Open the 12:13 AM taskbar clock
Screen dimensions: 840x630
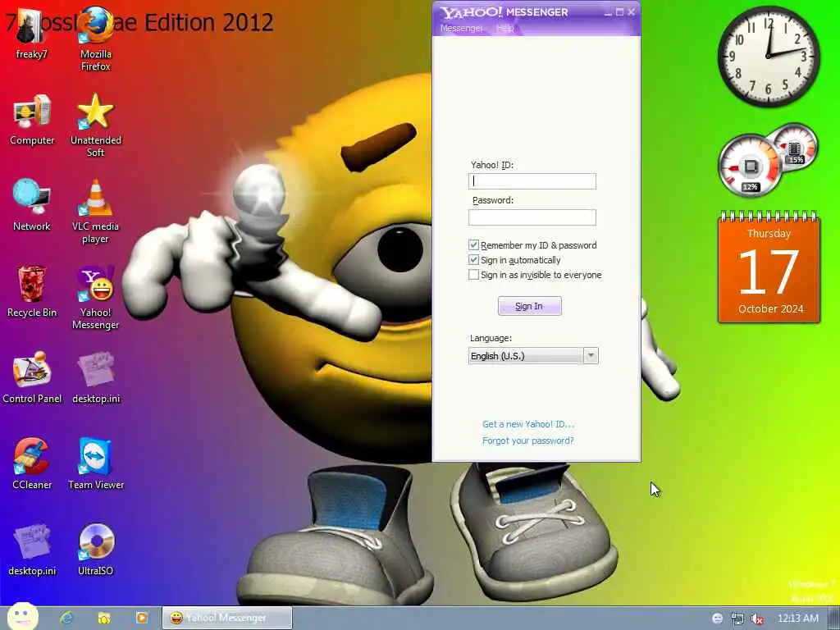(x=797, y=619)
